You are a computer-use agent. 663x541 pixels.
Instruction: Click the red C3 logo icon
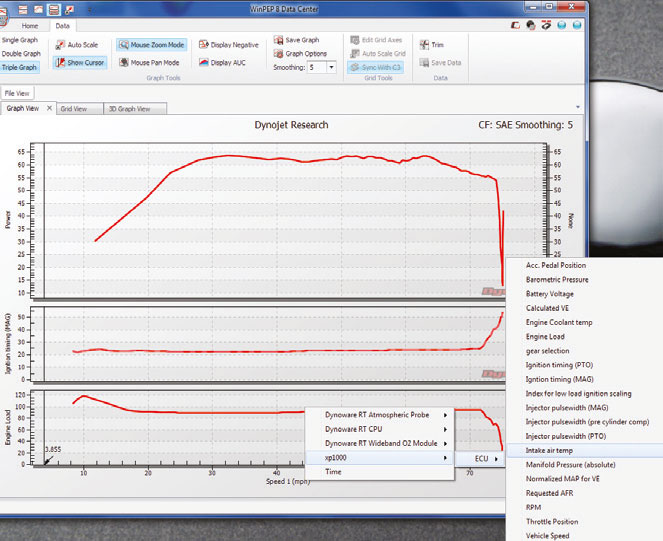pyautogui.click(x=515, y=25)
